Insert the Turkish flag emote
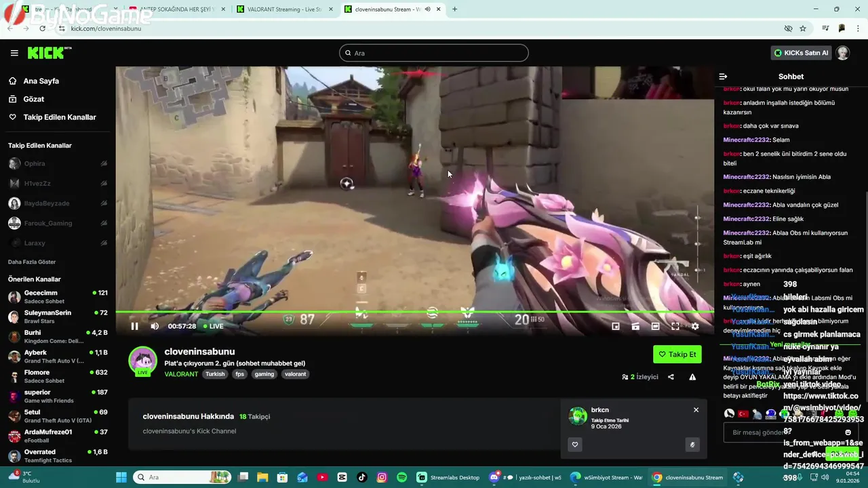The image size is (868, 488). click(x=743, y=414)
